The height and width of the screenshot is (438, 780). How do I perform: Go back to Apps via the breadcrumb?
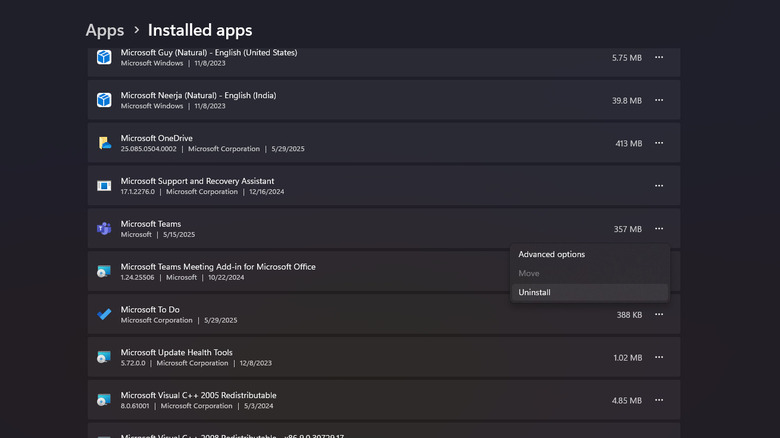click(105, 30)
